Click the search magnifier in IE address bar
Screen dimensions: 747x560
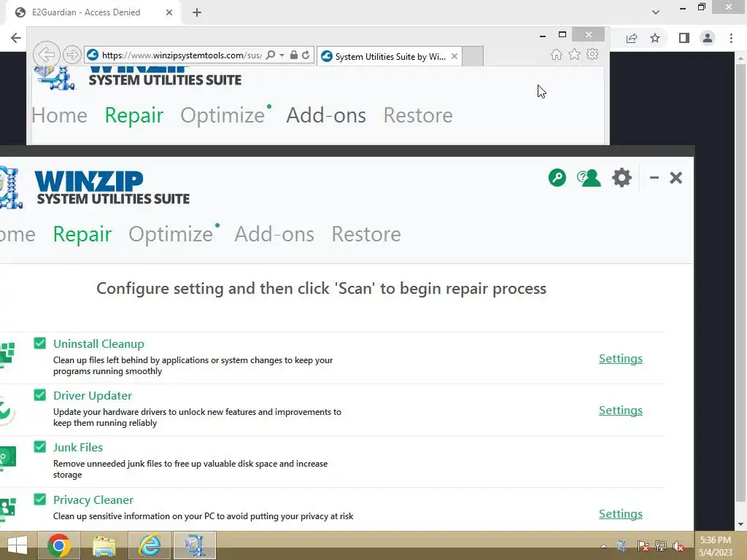[271, 55]
